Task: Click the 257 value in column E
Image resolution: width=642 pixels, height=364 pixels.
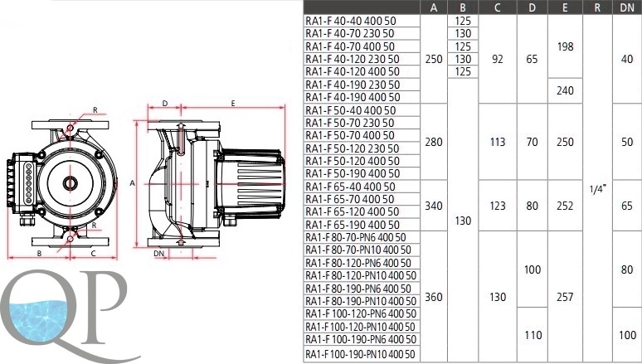Action: point(565,296)
